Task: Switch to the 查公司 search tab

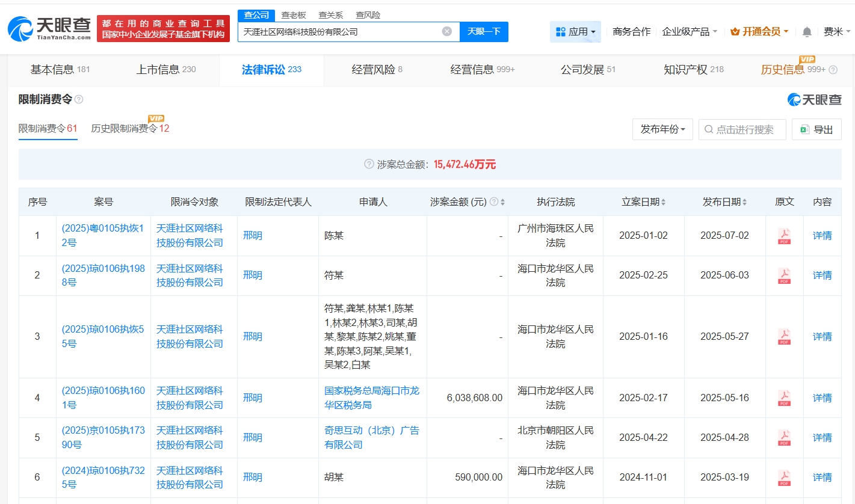Action: pos(256,15)
